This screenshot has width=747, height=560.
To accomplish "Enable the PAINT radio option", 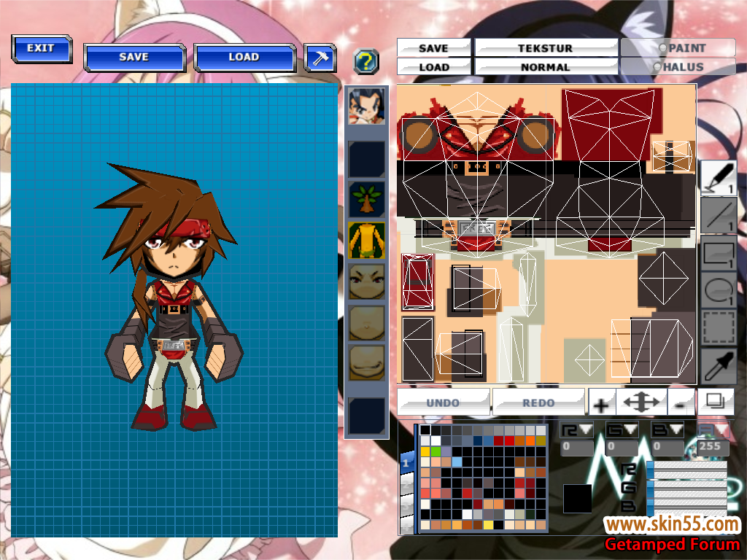I will coord(678,48).
